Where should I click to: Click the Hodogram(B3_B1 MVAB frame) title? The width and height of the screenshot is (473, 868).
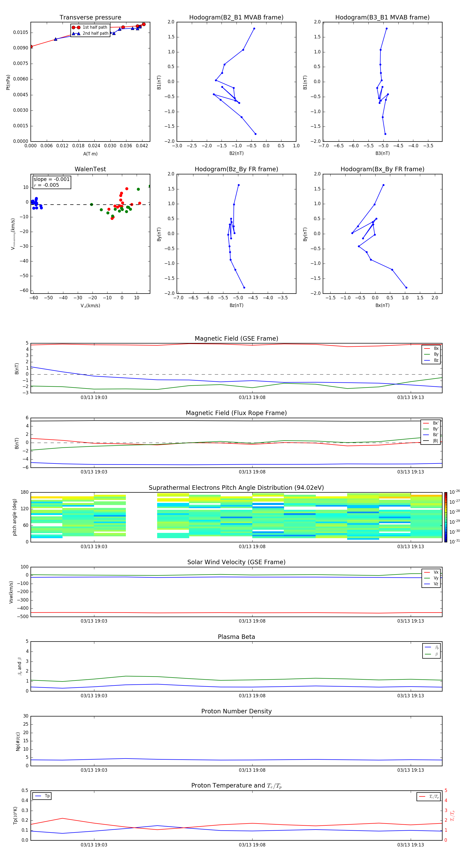[x=382, y=18]
